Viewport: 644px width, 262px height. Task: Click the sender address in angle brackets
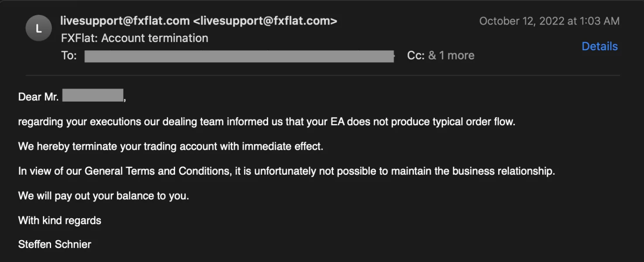coord(265,21)
